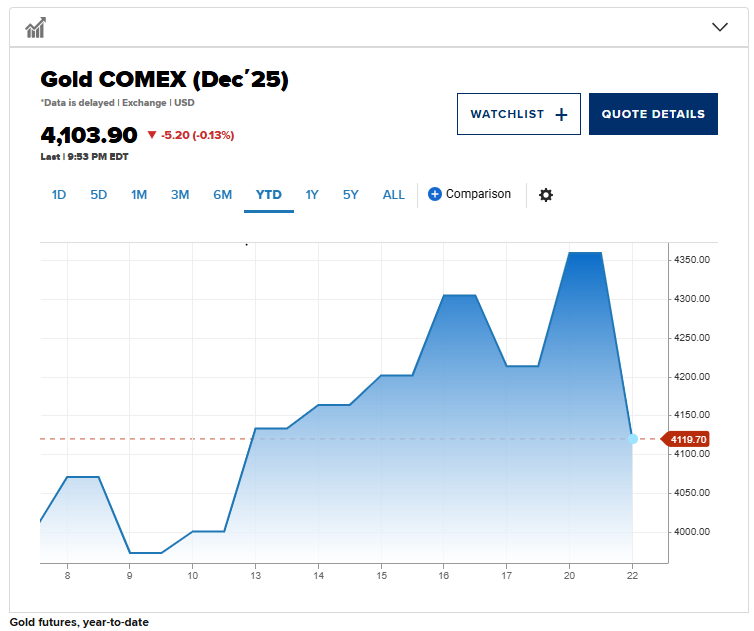
Task: Collapse the widget with the top-right chevron
Action: [720, 27]
